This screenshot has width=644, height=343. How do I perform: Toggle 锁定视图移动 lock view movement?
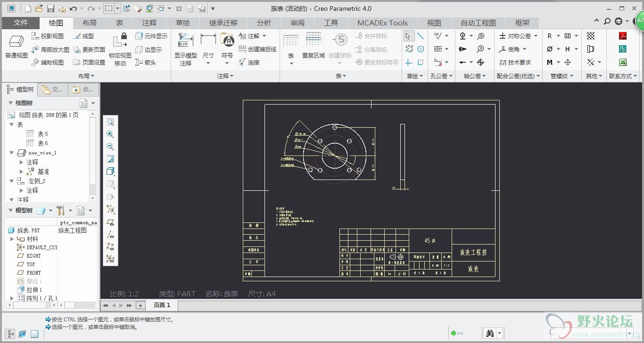point(120,49)
